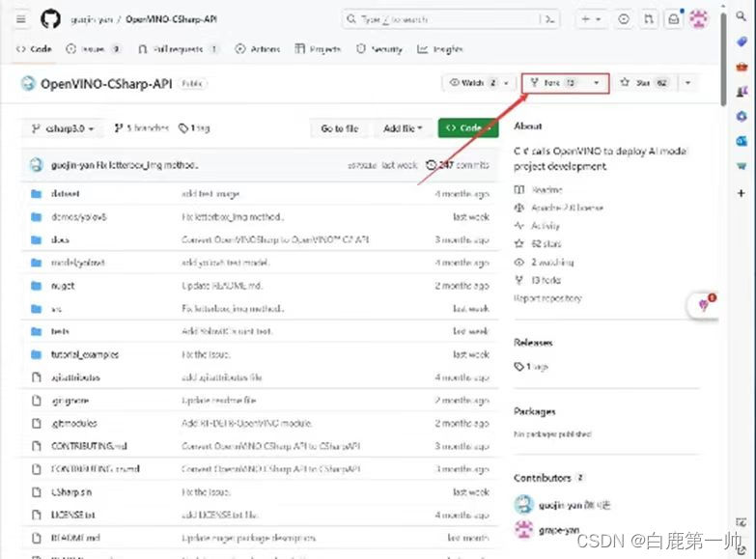Click the Watch button
756x559 pixels.
[x=472, y=83]
